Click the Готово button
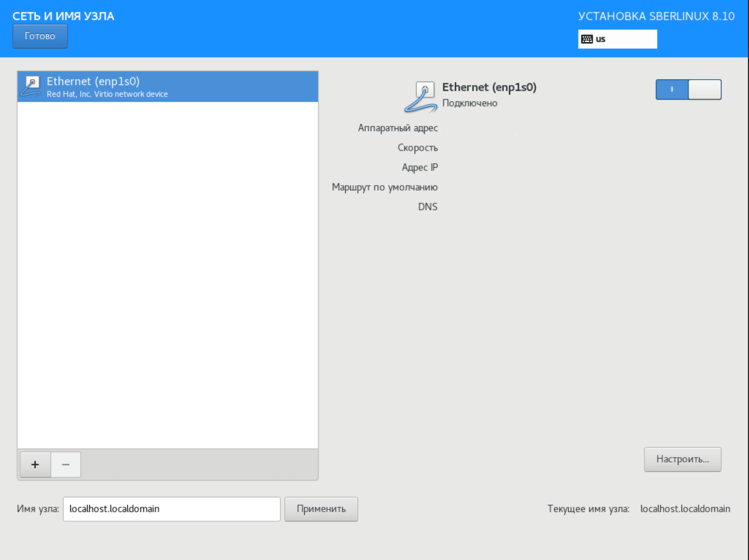Screen dimensions: 749x560 [x=40, y=36]
